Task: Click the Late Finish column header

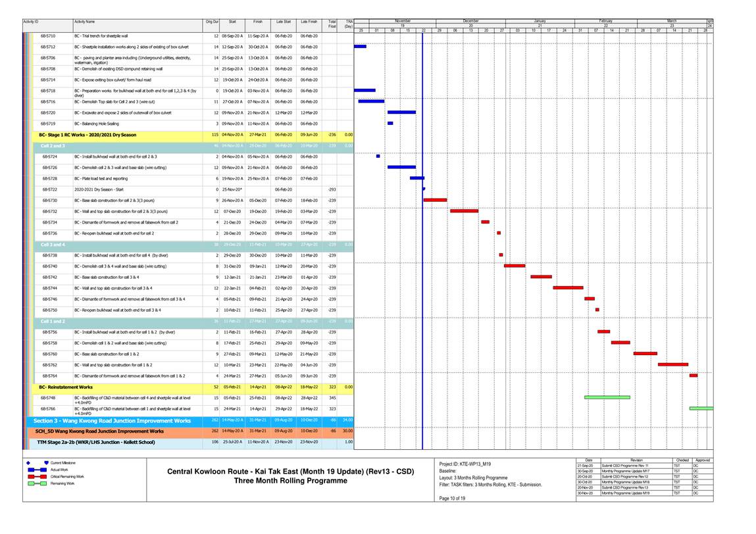Action: click(309, 22)
